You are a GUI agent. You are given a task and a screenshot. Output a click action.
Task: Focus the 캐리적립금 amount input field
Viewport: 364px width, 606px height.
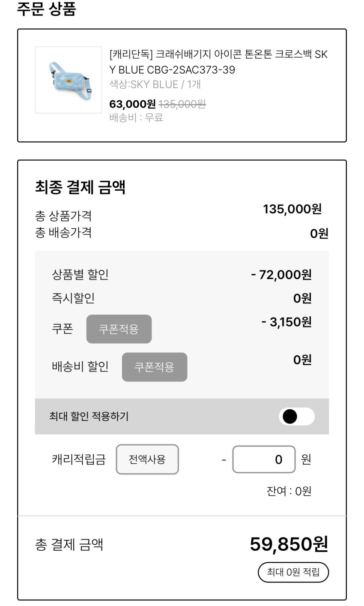click(264, 459)
